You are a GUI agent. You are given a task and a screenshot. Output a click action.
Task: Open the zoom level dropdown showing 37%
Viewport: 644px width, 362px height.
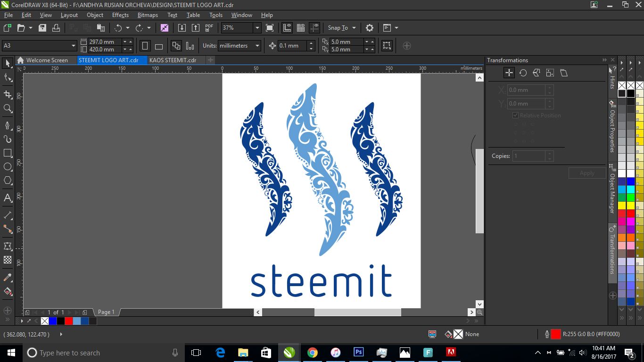(x=257, y=28)
